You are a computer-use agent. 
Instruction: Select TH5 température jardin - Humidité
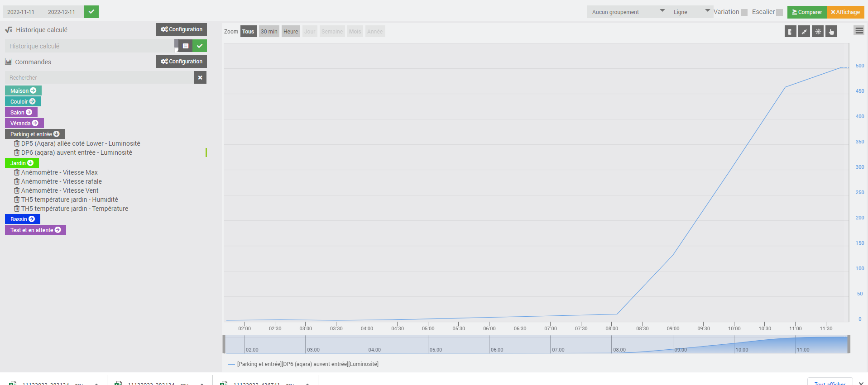point(70,200)
